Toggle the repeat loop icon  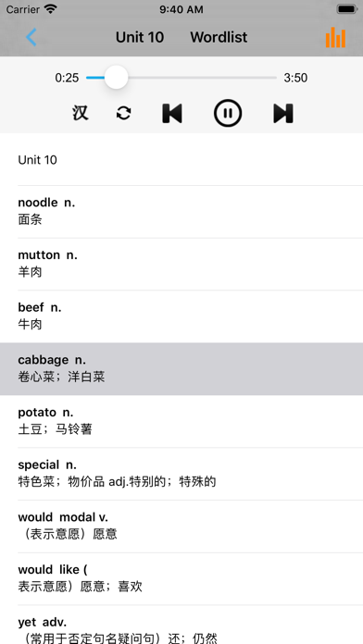(124, 113)
